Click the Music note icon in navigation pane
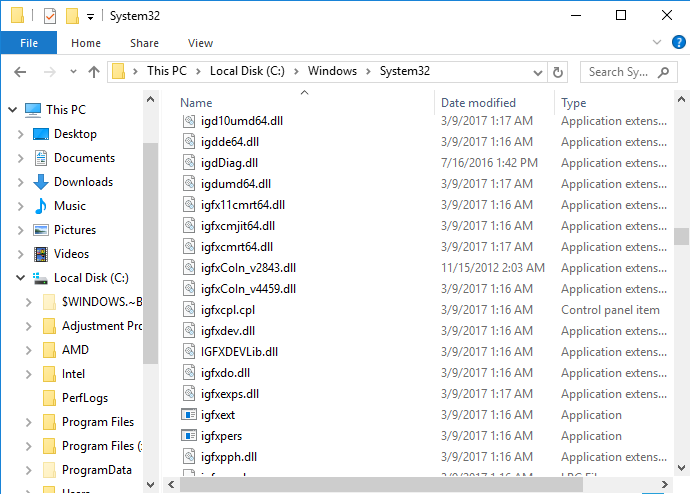The height and width of the screenshot is (494, 690). click(41, 206)
